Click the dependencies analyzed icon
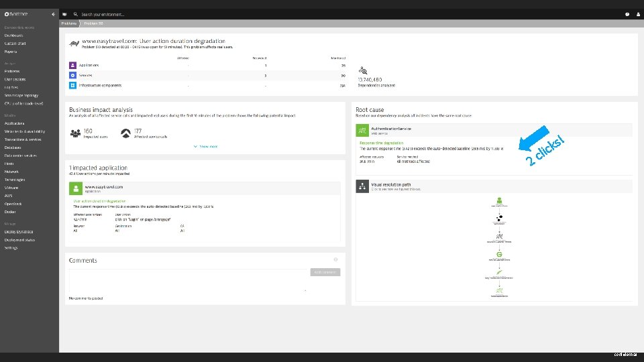 click(363, 70)
